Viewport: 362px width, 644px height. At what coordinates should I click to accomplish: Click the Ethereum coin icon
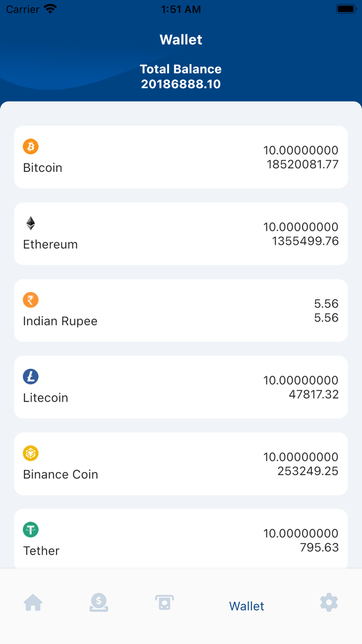31,223
